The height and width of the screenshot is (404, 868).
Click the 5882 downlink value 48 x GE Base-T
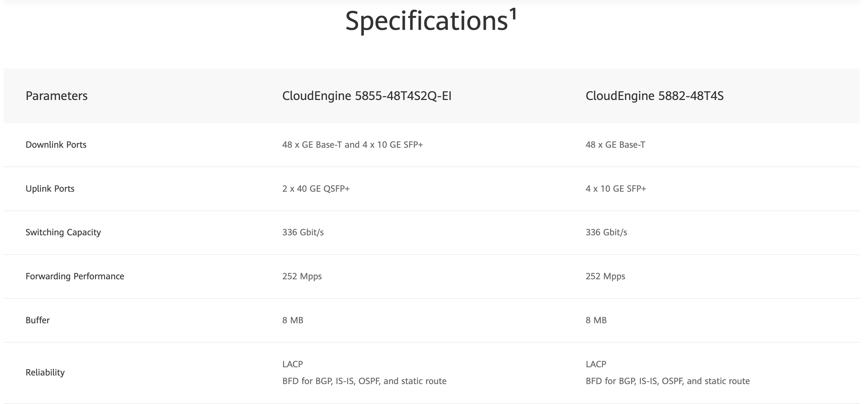615,145
